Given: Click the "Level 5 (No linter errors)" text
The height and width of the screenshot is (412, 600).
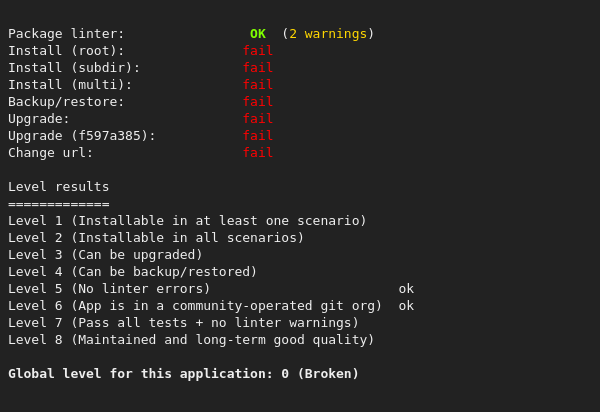Looking at the screenshot, I should pyautogui.click(x=110, y=289).
